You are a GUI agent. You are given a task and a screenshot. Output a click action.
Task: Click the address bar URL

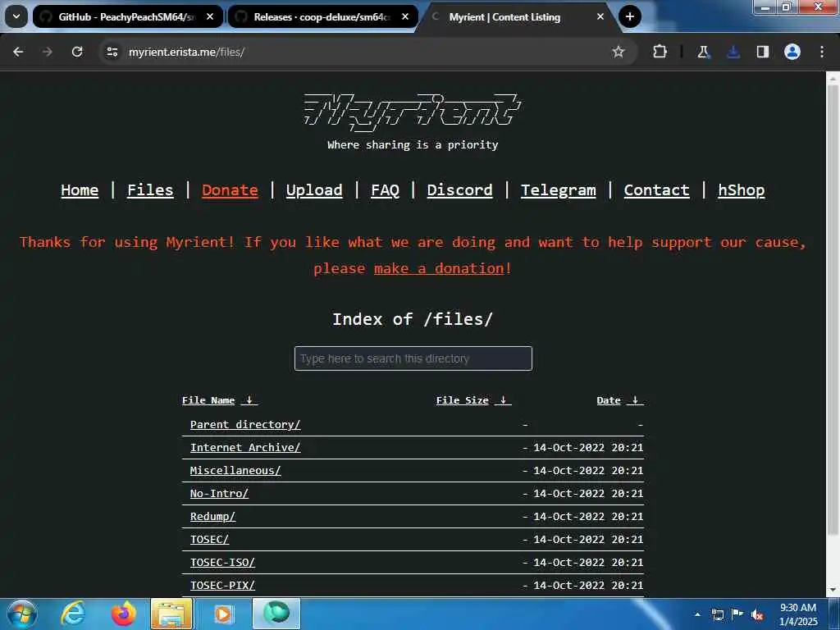pyautogui.click(x=186, y=52)
